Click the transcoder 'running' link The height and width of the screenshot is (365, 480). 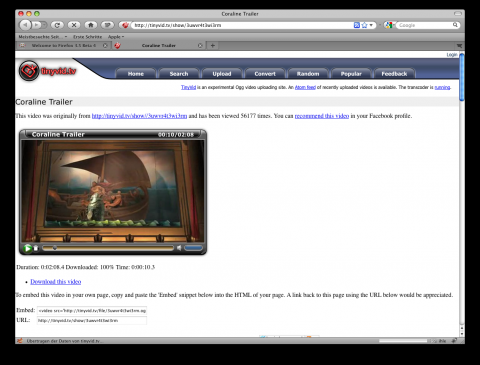(442, 87)
